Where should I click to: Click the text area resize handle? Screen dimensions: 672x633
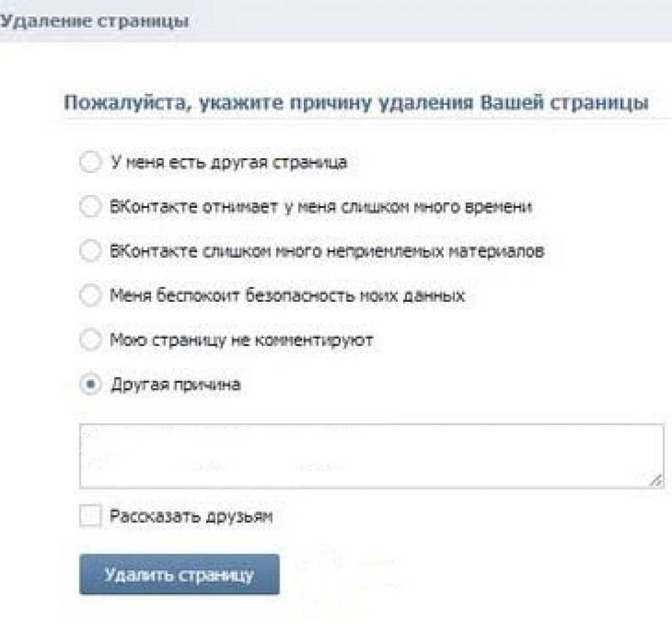coord(656,481)
